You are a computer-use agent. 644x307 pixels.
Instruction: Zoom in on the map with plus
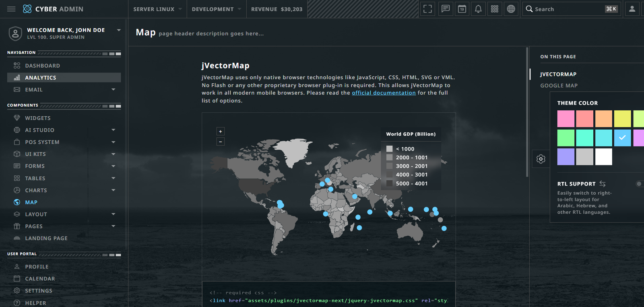(x=221, y=132)
